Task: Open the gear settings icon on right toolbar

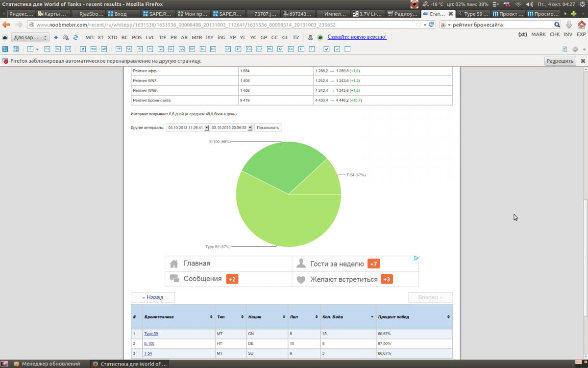Action: click(575, 49)
